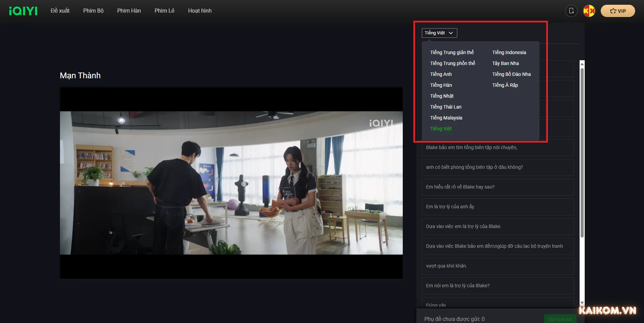Edit subtitle line 'Em là trợ lý của anh ấy.'

tap(497, 207)
